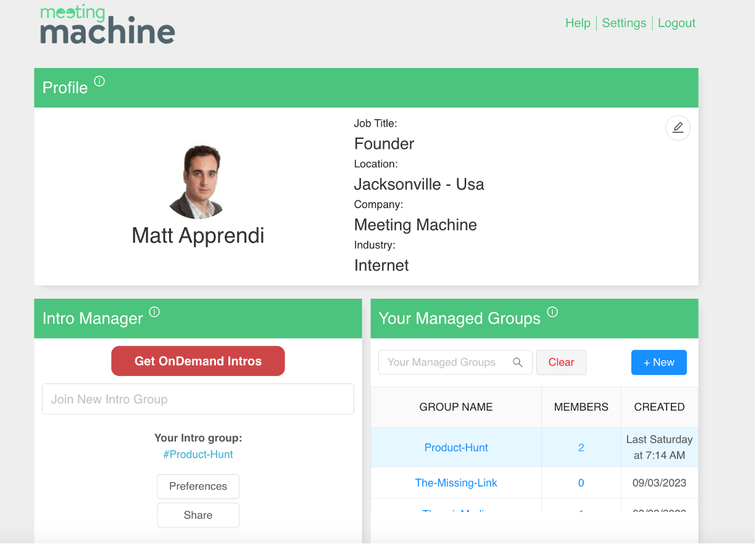The image size is (756, 544).
Task: Open the #Product-Hunt intro group link
Action: coord(198,454)
